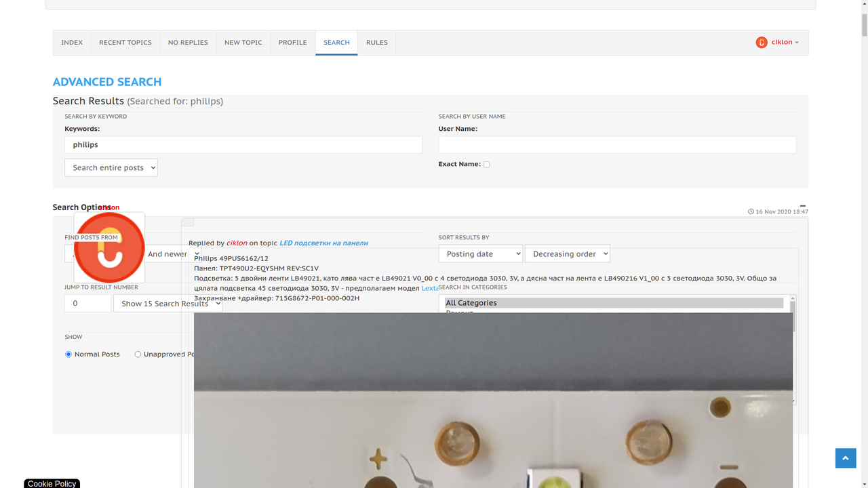
Task: Click the Keywords input with 'philips'
Action: (x=243, y=144)
